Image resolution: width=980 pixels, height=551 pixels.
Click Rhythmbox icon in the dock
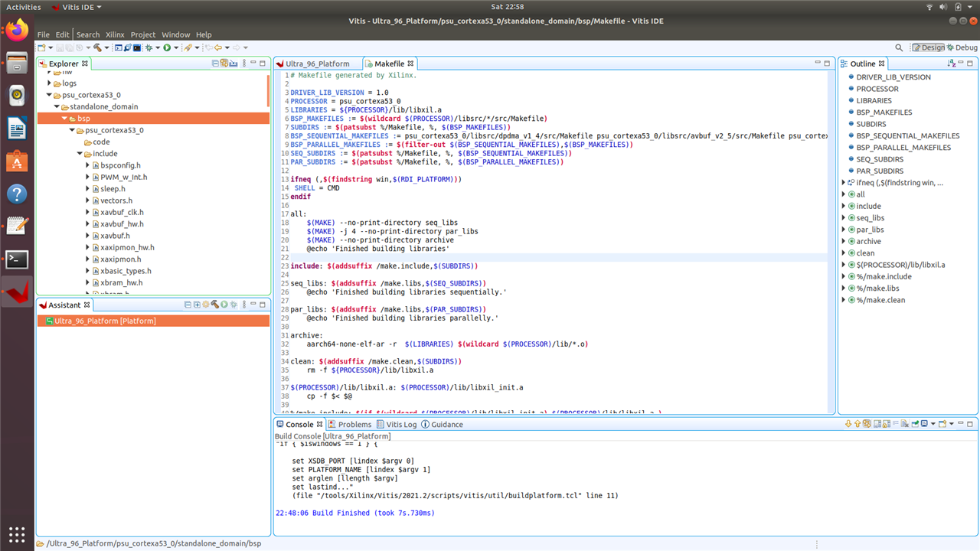coord(17,96)
